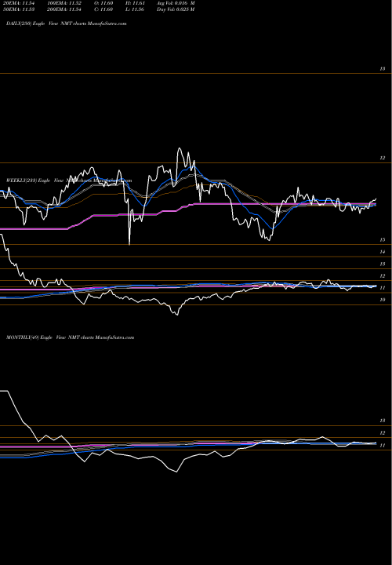Click the 13 price label on monthly chart
This screenshot has height=565, width=392.
tap(383, 421)
